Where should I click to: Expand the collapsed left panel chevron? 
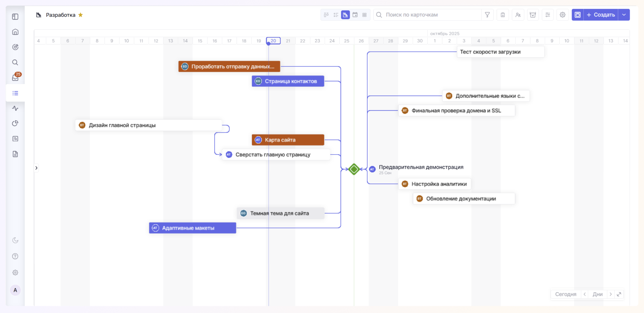(36, 168)
